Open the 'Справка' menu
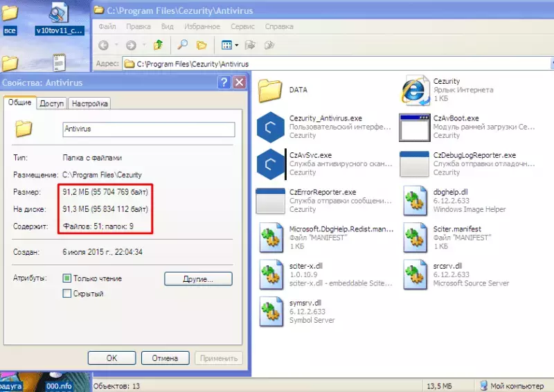The height and width of the screenshot is (392, 554). click(279, 26)
